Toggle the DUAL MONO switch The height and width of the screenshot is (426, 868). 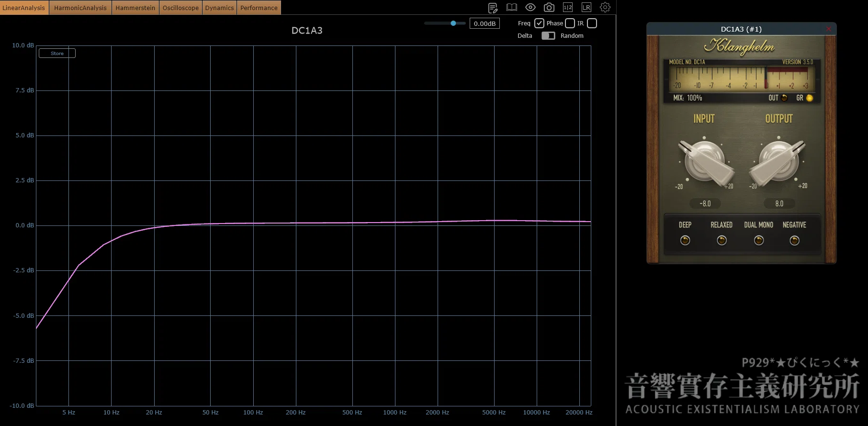coord(759,240)
